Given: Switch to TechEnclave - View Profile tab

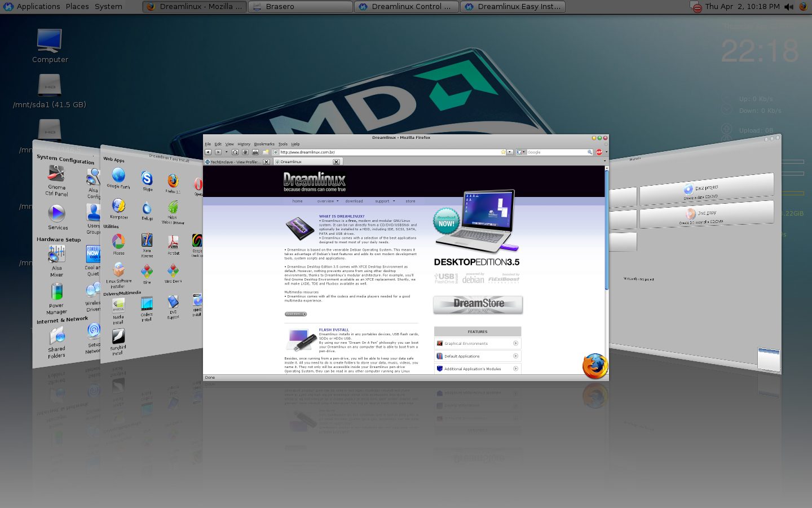Looking at the screenshot, I should click(x=237, y=162).
